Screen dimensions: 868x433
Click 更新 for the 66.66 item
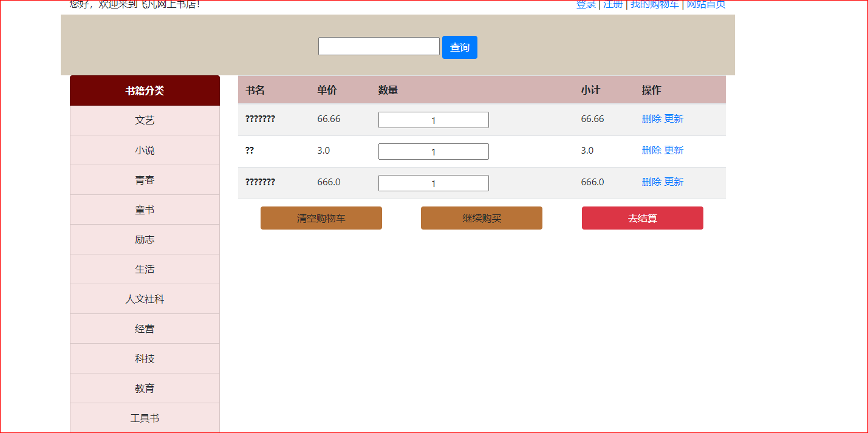coord(674,118)
